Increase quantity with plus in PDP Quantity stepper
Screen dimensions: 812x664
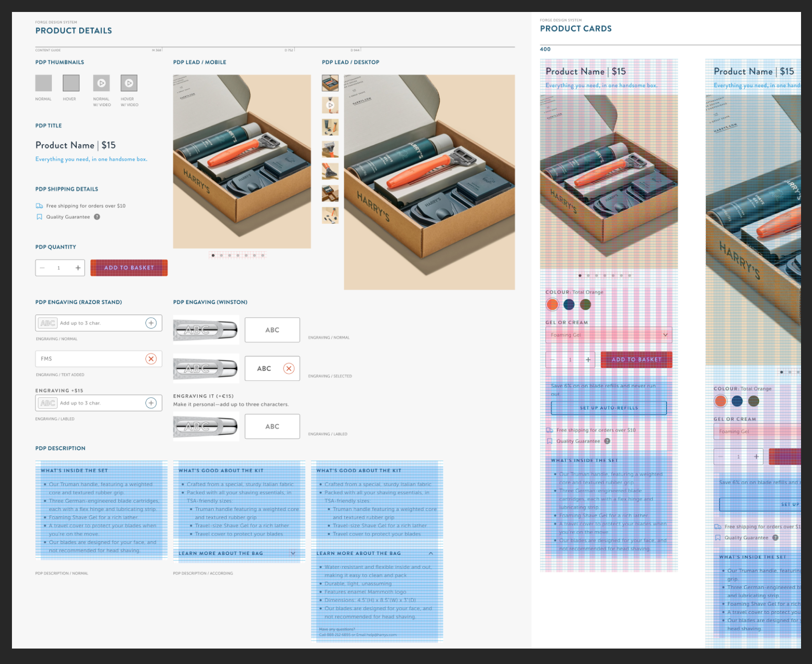point(78,268)
